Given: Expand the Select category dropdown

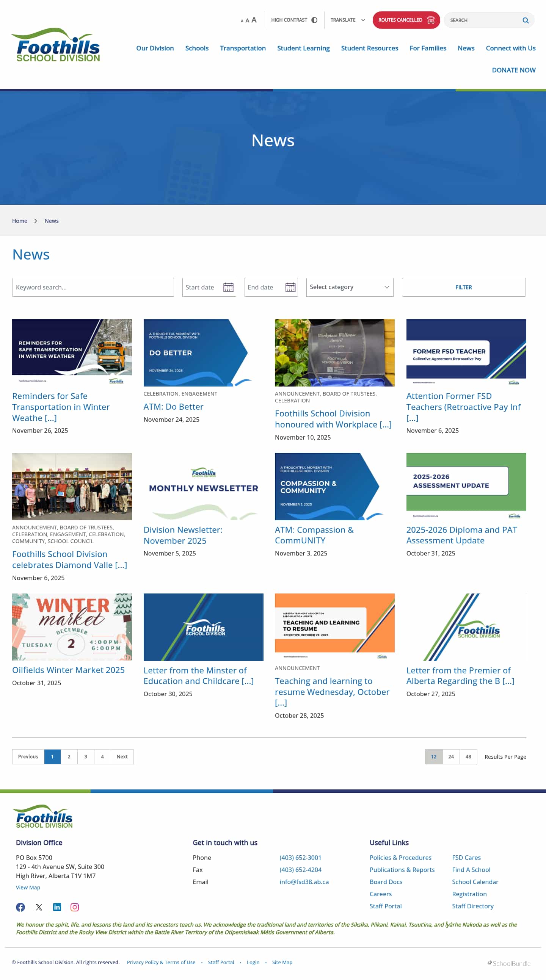Looking at the screenshot, I should pyautogui.click(x=350, y=287).
